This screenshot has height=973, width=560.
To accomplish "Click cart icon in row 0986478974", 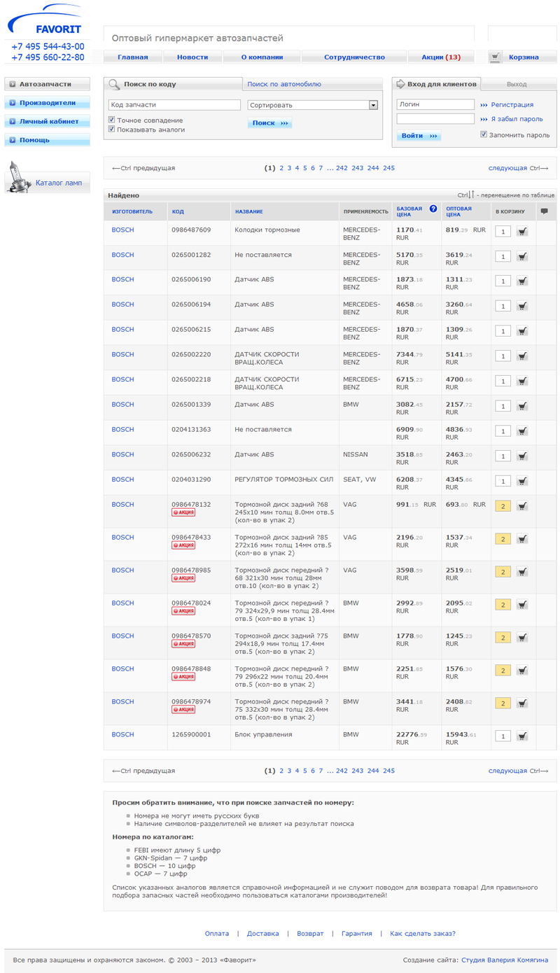I will tap(522, 704).
